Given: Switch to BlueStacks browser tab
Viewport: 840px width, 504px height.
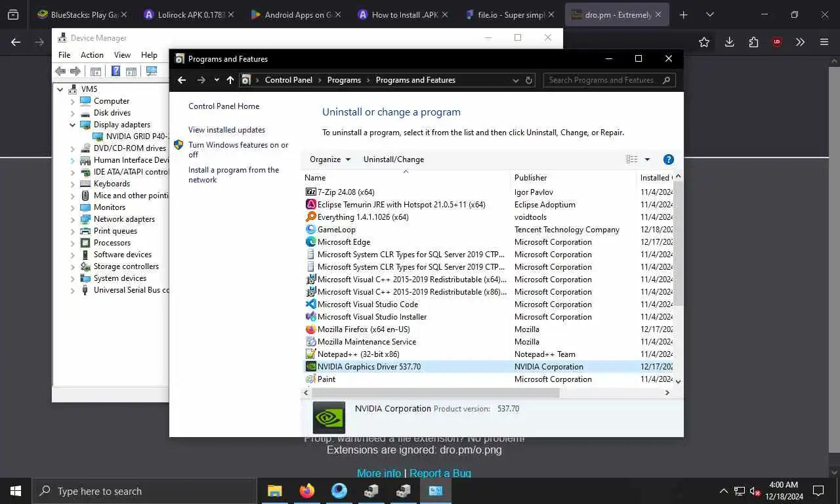Looking at the screenshot, I should click(x=82, y=14).
